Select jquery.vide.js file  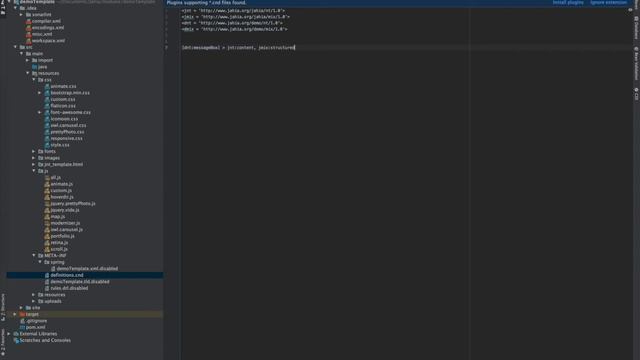coord(65,210)
